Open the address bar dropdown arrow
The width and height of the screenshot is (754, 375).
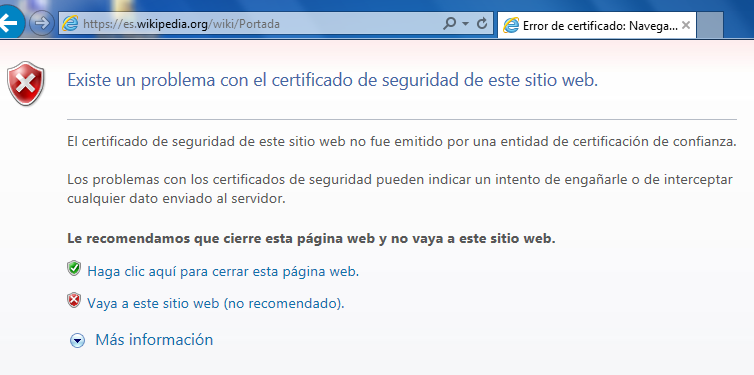465,24
